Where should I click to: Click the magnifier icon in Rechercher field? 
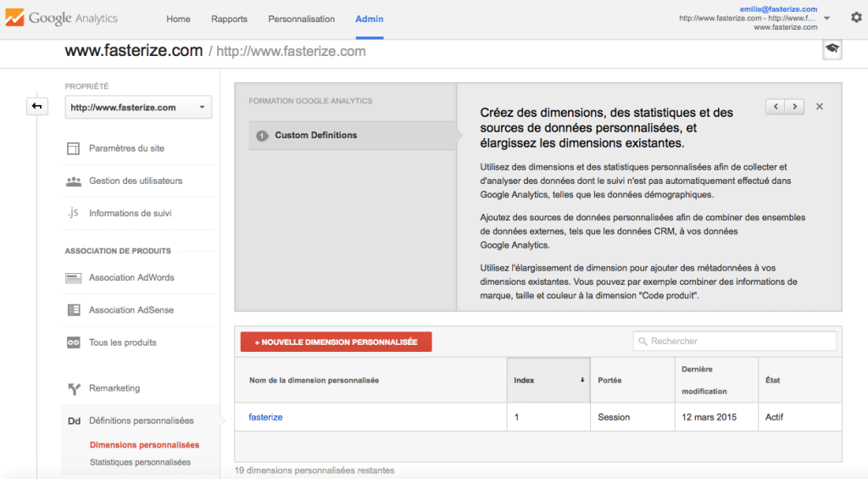(643, 341)
